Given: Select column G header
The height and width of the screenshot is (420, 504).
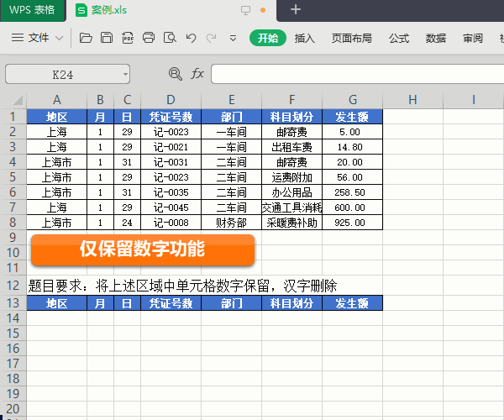Looking at the screenshot, I should coord(352,100).
